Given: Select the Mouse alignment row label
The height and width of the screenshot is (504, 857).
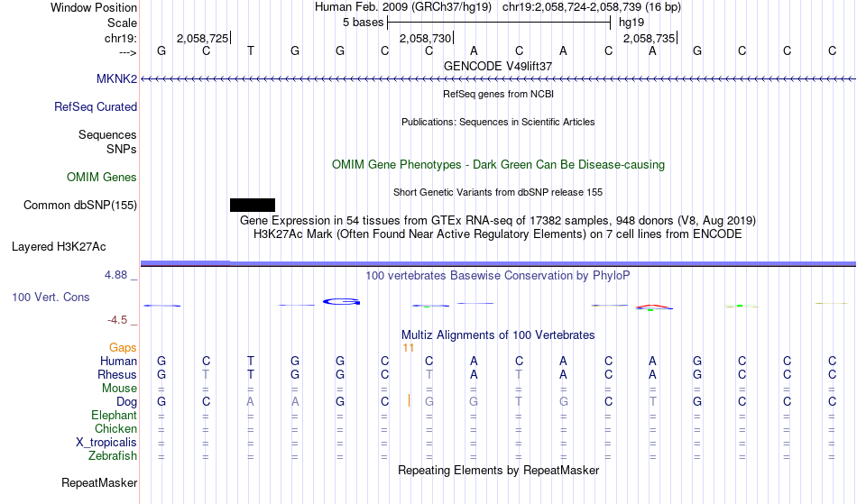Looking at the screenshot, I should [119, 388].
